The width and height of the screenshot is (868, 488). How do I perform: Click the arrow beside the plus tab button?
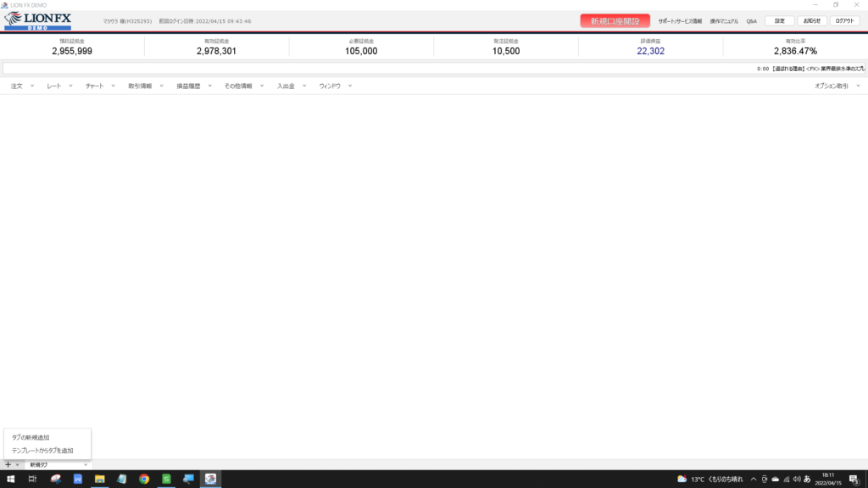17,465
